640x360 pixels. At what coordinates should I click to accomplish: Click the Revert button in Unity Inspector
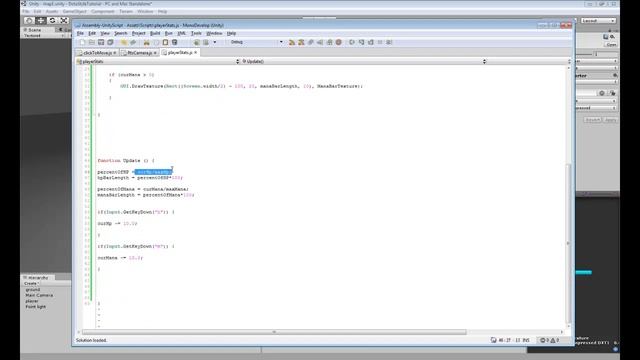point(592,120)
